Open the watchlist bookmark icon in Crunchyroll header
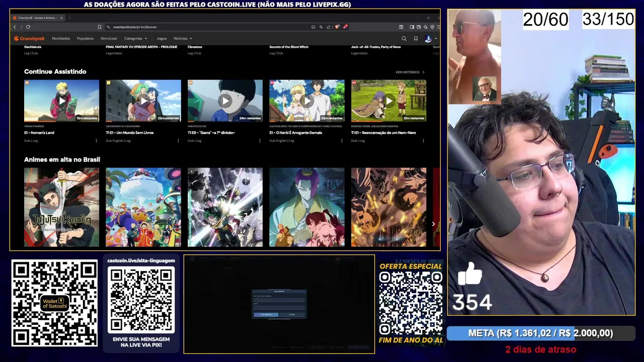 coord(416,38)
